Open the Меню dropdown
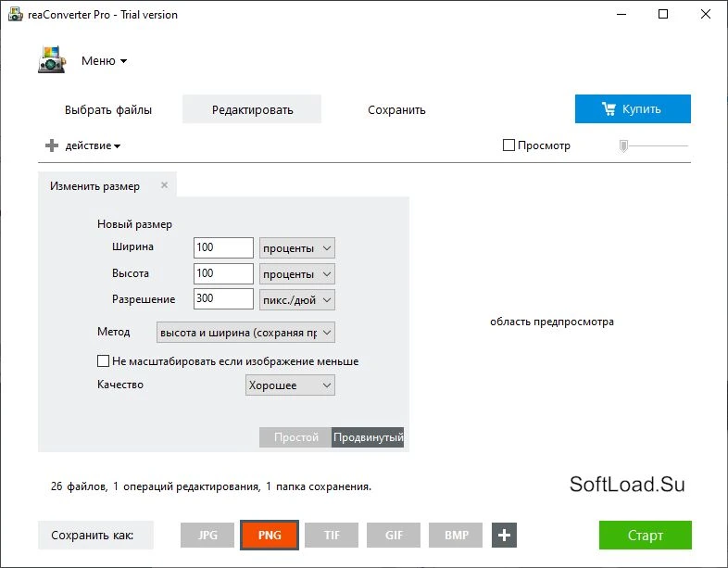The image size is (728, 568). pyautogui.click(x=104, y=61)
